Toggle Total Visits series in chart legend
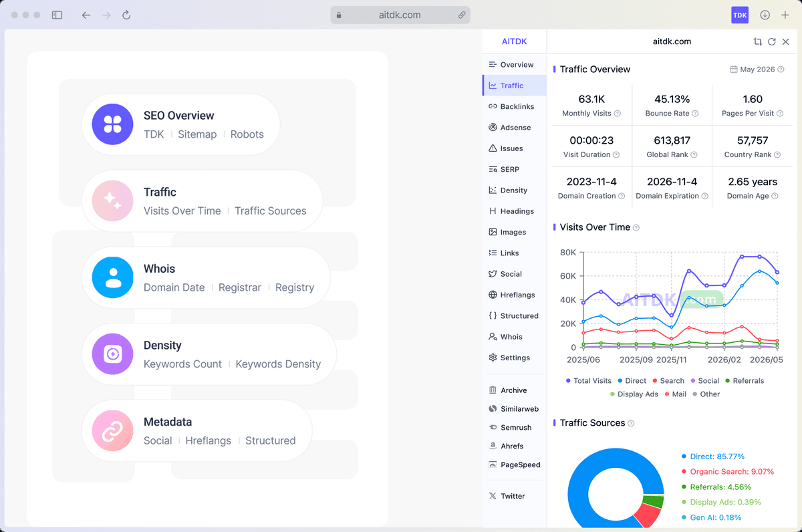Screen dimensions: 802x532 coord(588,381)
